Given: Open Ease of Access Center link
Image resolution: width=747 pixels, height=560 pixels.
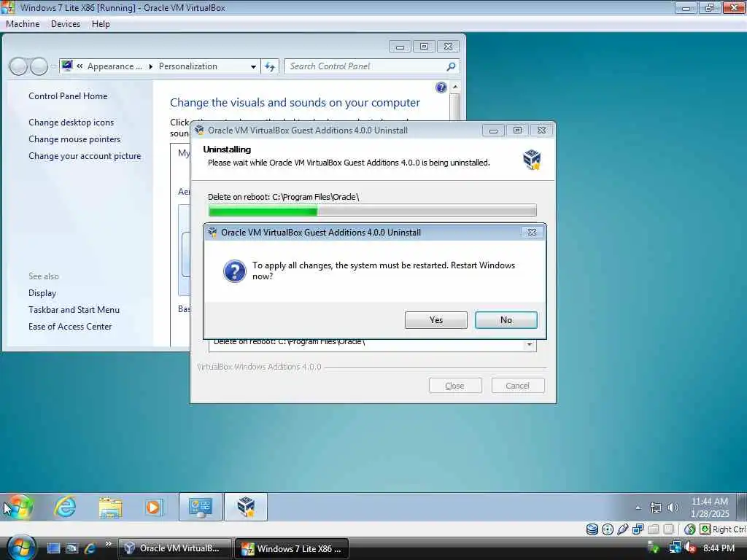Looking at the screenshot, I should [x=69, y=326].
